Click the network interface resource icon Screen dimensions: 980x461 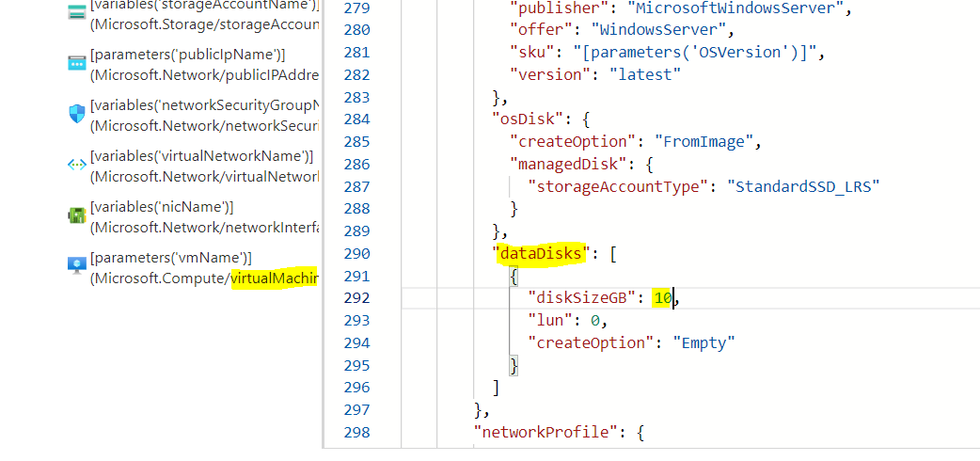click(77, 215)
